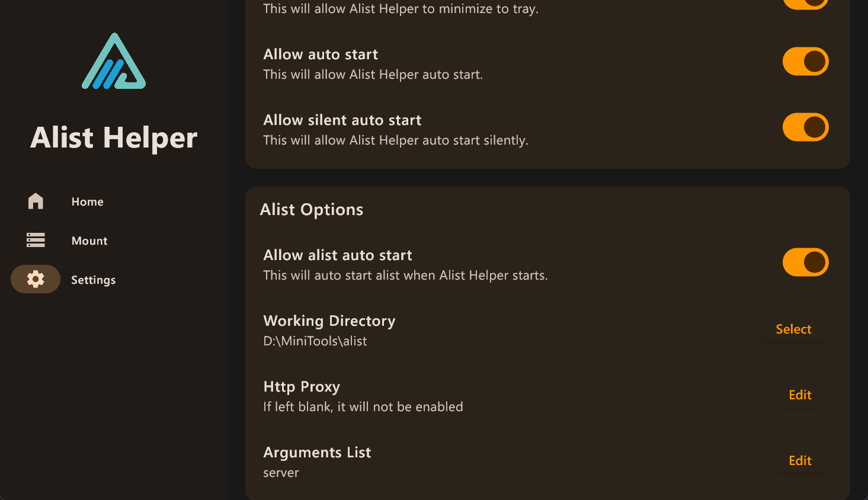Edit the Arguments List entry

pyautogui.click(x=800, y=460)
